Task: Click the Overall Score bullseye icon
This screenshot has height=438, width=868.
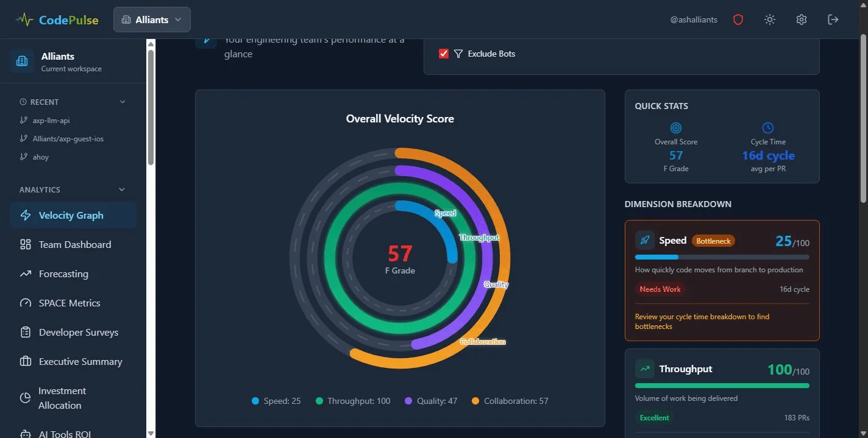Action: (x=675, y=128)
